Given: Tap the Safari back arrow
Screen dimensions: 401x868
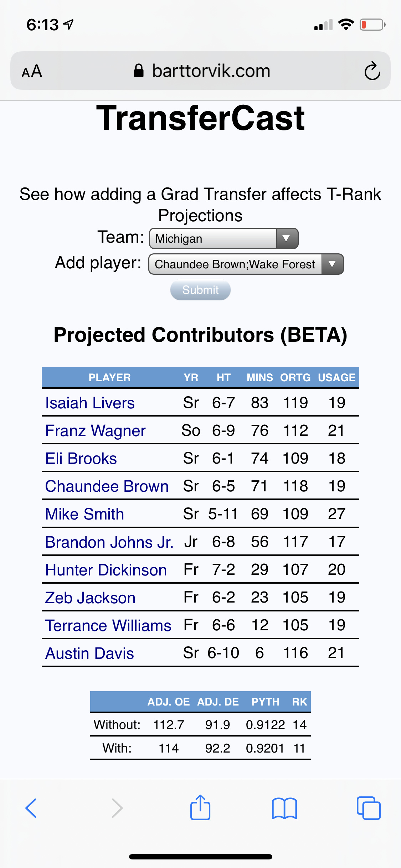Looking at the screenshot, I should click(31, 808).
